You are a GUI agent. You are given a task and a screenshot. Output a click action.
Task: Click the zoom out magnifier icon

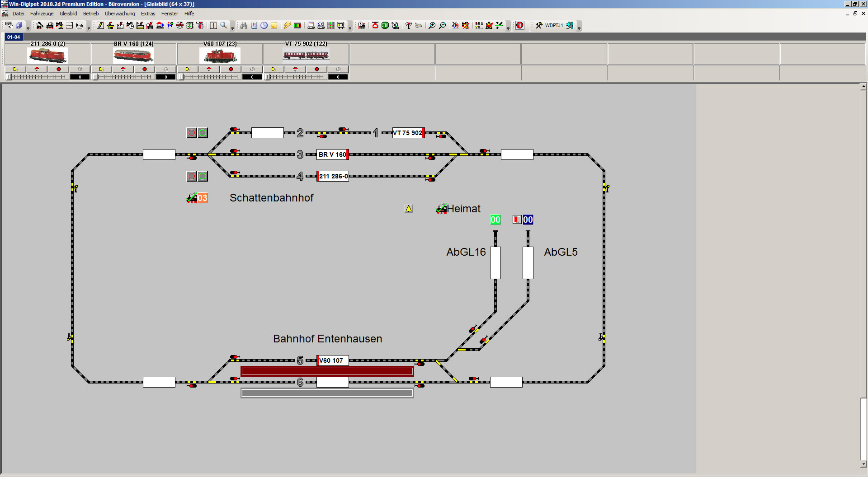tap(442, 25)
